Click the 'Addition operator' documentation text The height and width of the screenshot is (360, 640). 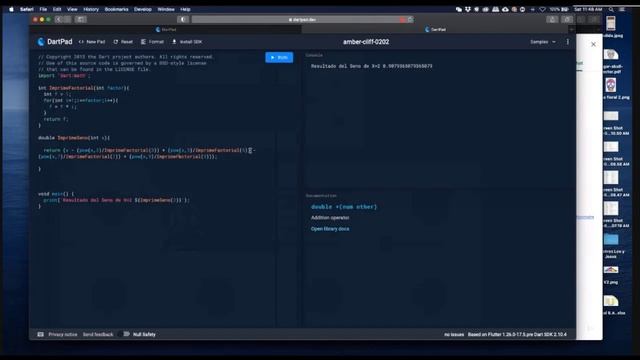330,218
